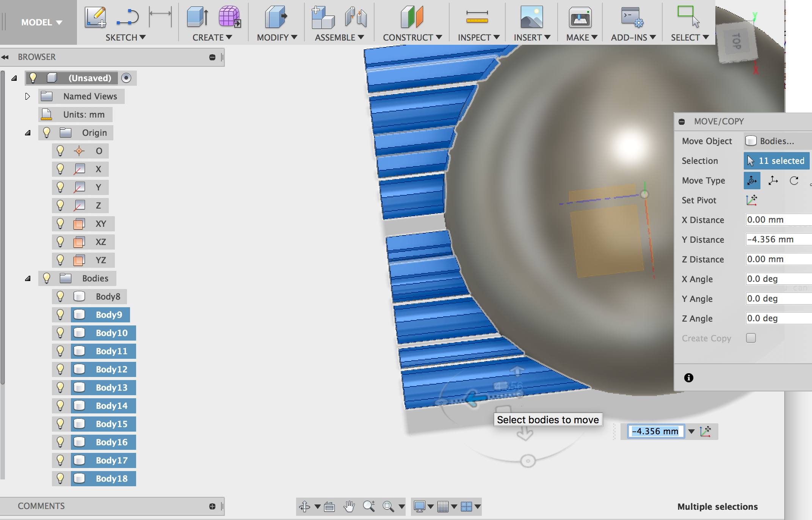Image resolution: width=812 pixels, height=520 pixels.
Task: Click the New Component assemble icon
Action: tap(323, 17)
